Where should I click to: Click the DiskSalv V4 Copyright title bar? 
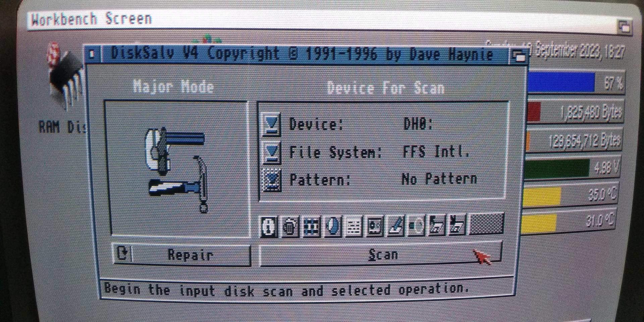click(302, 54)
